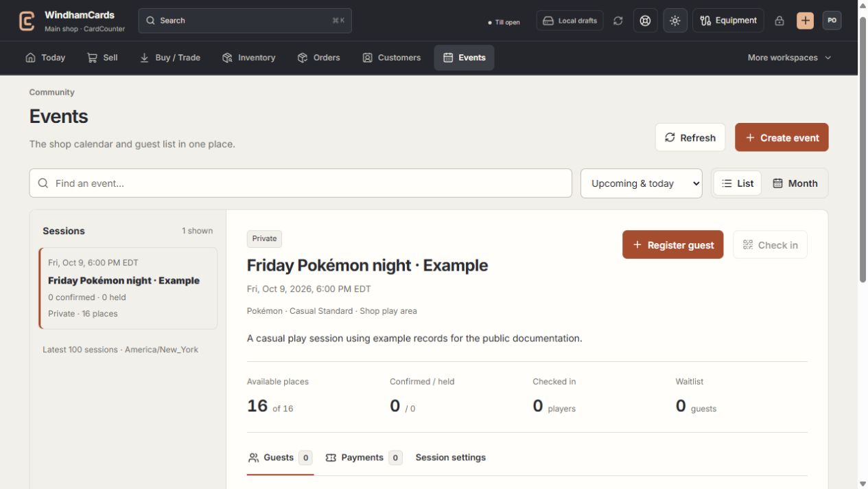Open the Customers workspace
This screenshot has height=489, width=868.
[392, 58]
